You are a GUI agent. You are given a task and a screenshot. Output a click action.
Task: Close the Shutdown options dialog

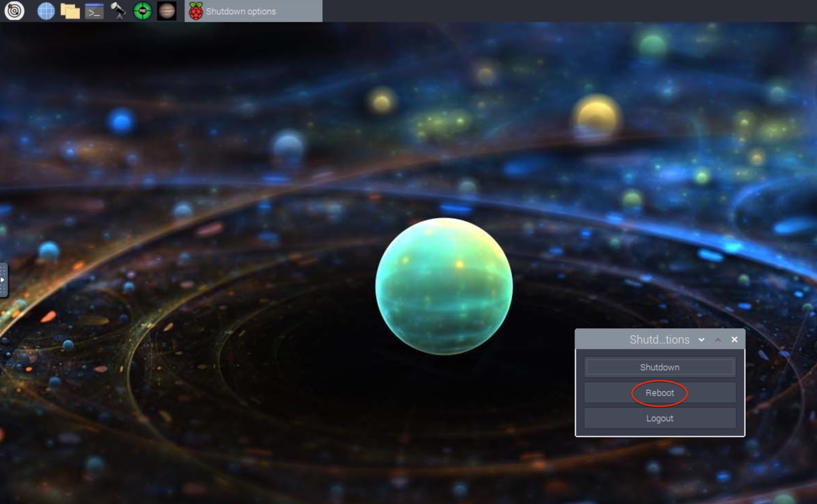coord(734,340)
